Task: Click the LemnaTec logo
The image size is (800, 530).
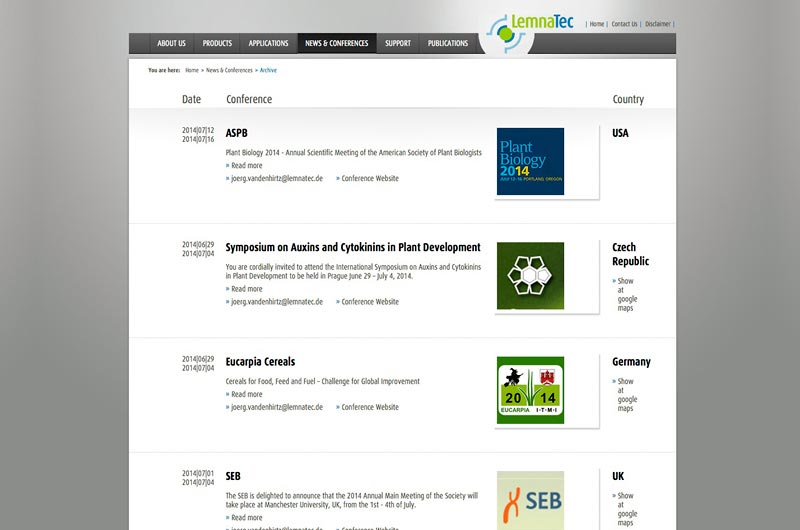Action: click(530, 28)
